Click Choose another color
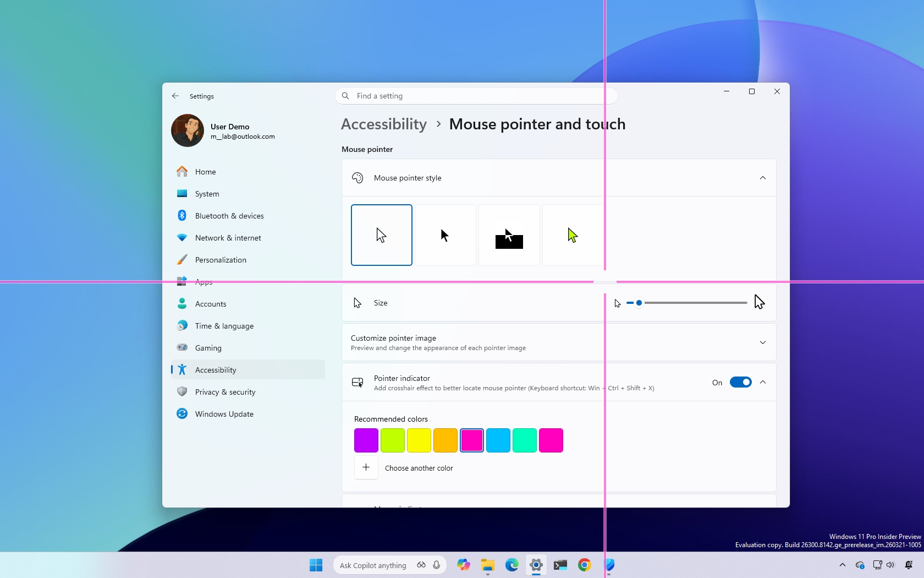The image size is (924, 578). [x=418, y=468]
